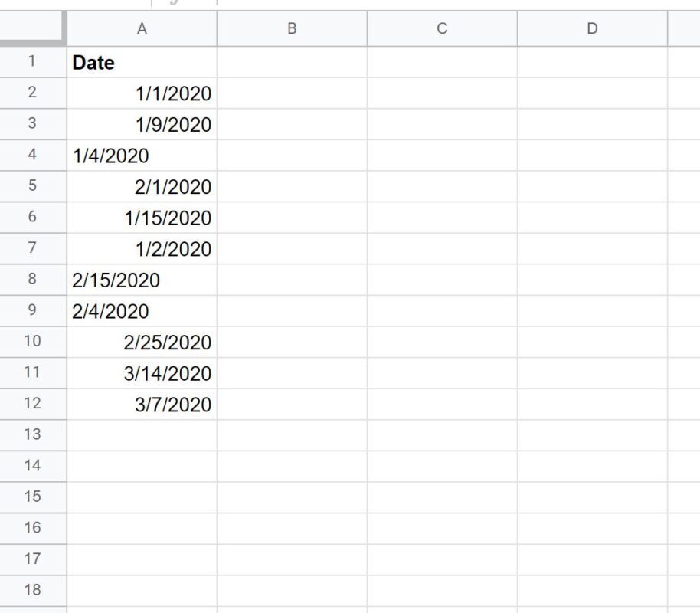Select the left-aligned 1/4/2020 cell
The width and height of the screenshot is (700, 613).
point(142,156)
